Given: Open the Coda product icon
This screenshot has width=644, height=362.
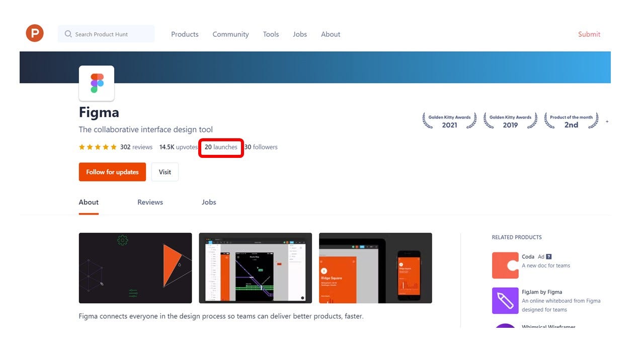Looking at the screenshot, I should click(x=505, y=265).
